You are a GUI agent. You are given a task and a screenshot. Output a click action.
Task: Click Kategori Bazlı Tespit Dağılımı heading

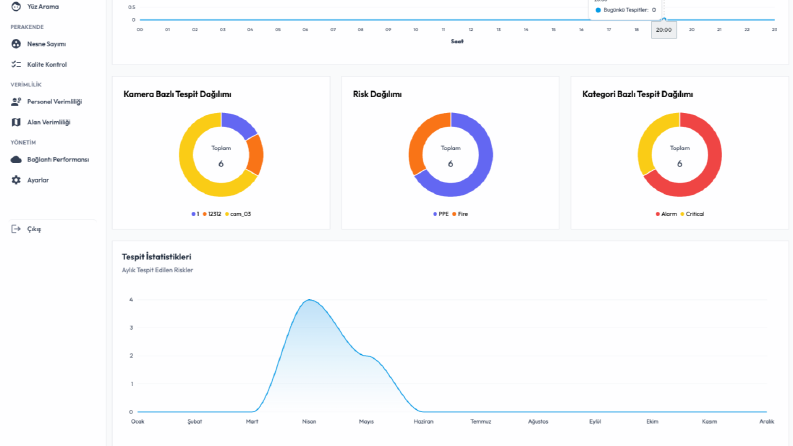(x=638, y=94)
